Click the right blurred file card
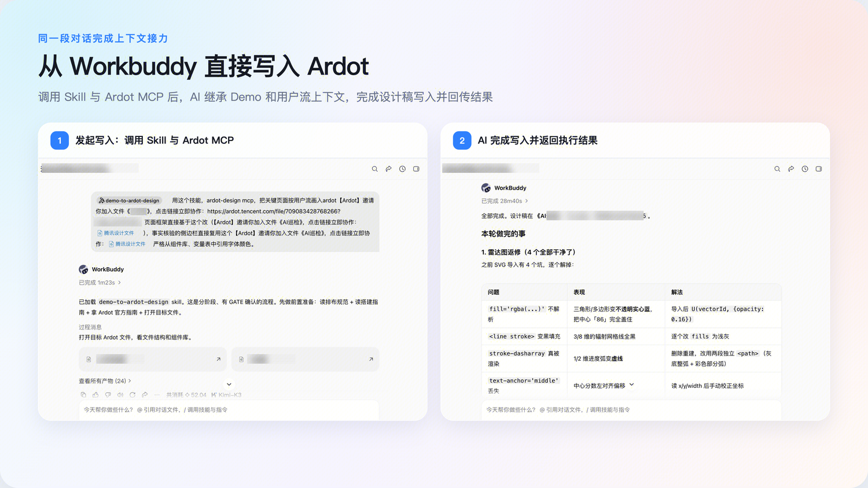 (306, 359)
